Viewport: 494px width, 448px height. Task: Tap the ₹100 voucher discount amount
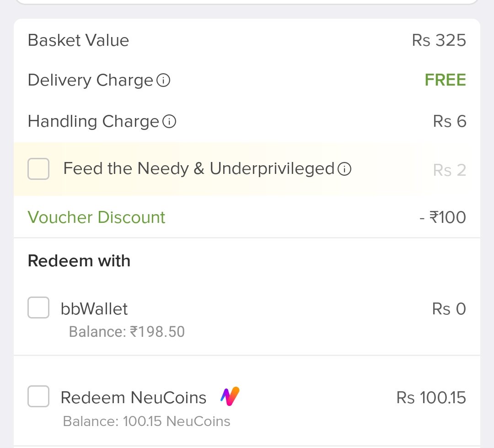pyautogui.click(x=443, y=217)
